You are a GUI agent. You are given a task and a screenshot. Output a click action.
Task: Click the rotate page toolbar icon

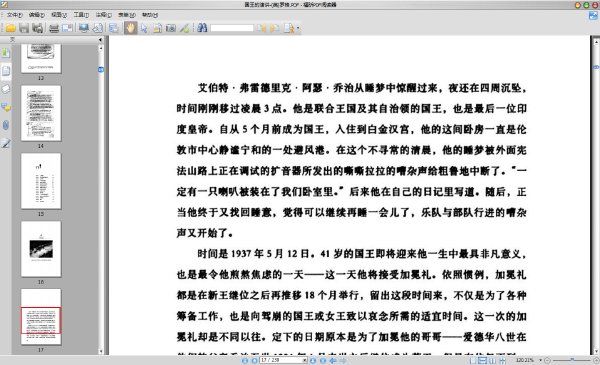tap(98, 28)
